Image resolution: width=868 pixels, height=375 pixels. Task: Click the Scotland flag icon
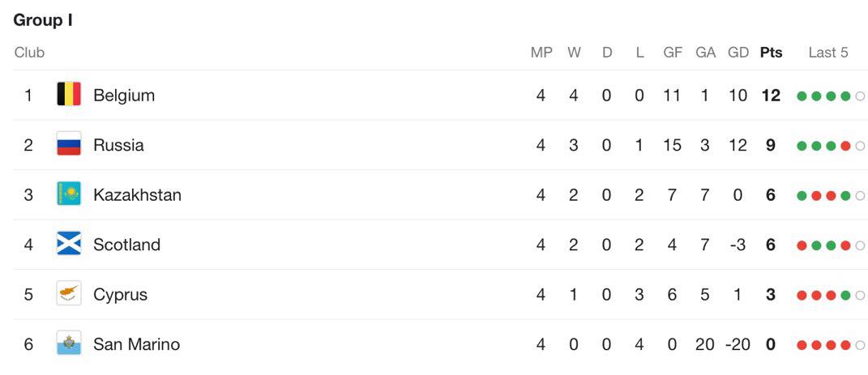coord(69,244)
